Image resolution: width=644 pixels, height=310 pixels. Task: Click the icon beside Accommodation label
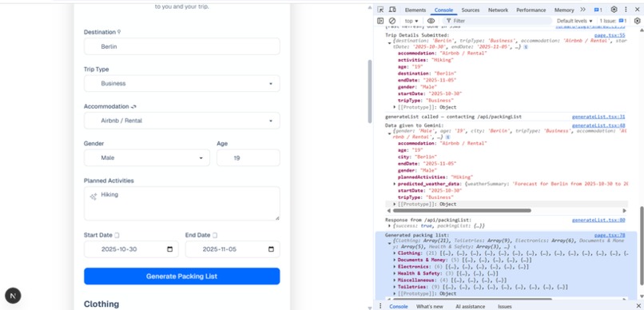coord(133,107)
